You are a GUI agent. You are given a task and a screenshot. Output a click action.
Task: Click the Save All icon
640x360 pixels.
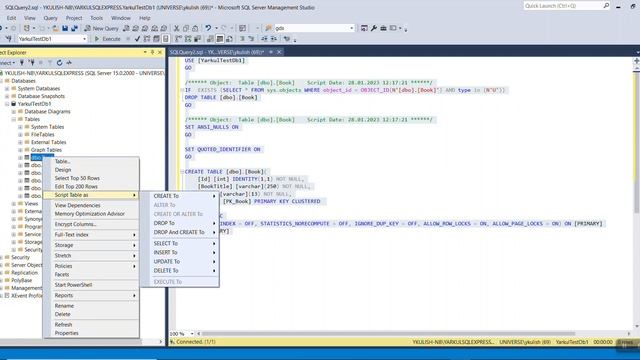tap(74, 28)
